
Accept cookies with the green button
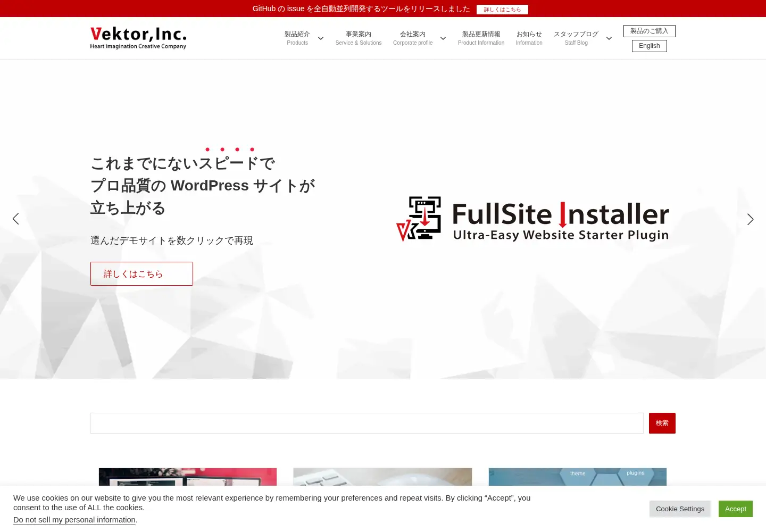tap(736, 509)
